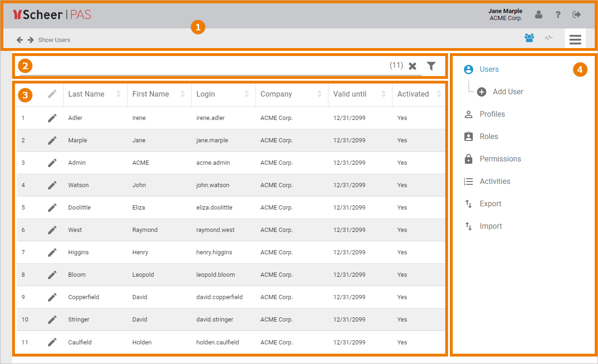Click Add User in sidebar
This screenshot has height=364, width=598.
point(507,92)
